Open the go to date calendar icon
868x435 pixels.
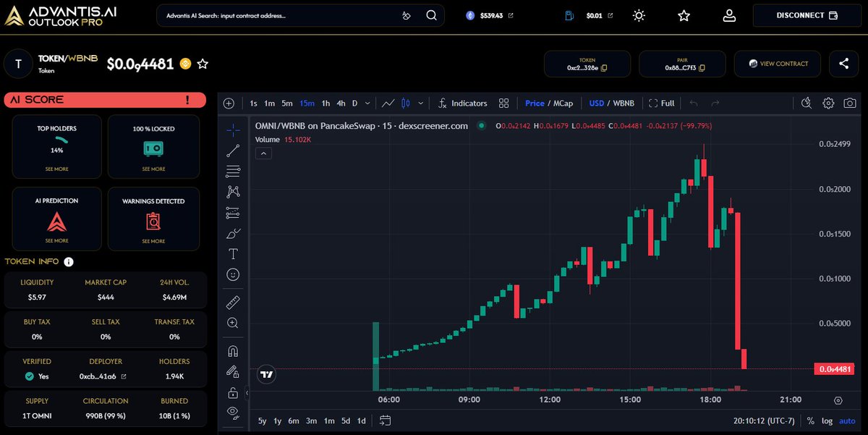(x=385, y=420)
